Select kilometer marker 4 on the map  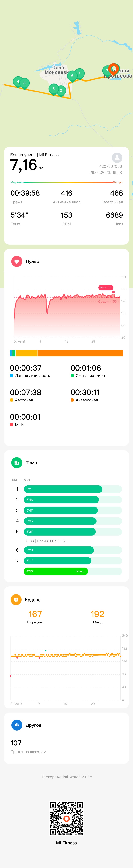[x=18, y=82]
